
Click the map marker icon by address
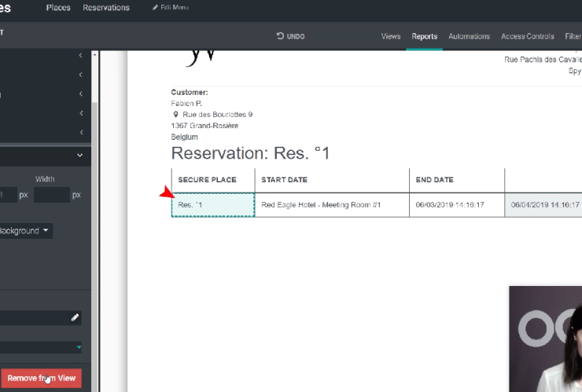(x=175, y=115)
